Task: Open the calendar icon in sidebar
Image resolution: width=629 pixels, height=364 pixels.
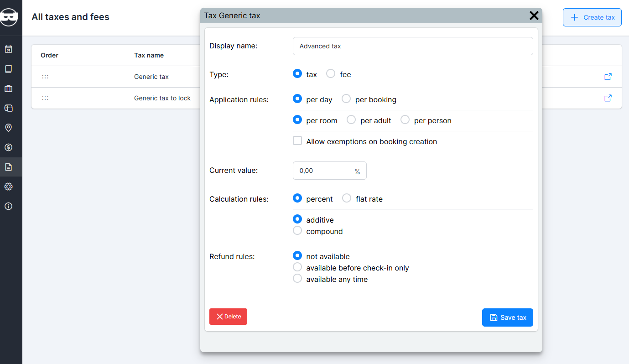Action: (8, 49)
